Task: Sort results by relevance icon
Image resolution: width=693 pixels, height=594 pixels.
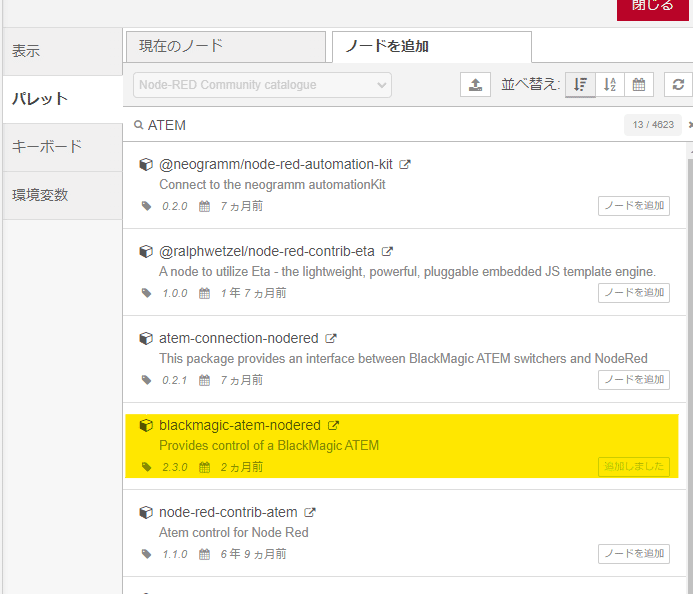Action: (x=580, y=84)
